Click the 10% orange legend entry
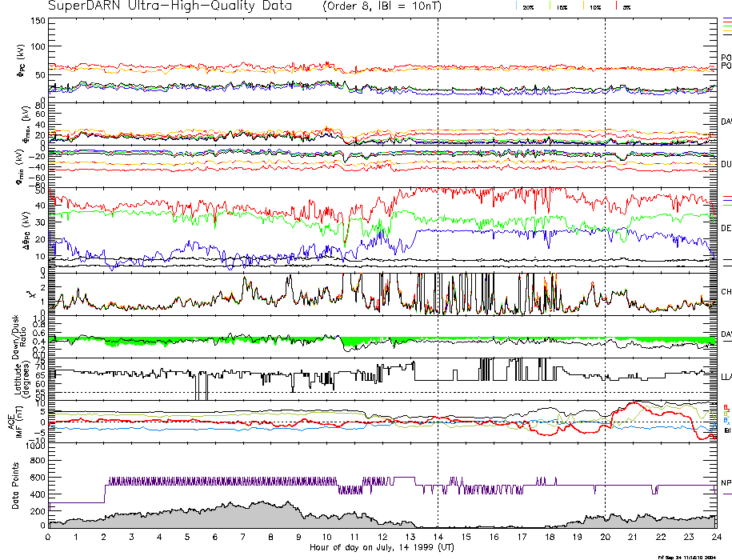Image resolution: width=732 pixels, height=560 pixels. pyautogui.click(x=594, y=6)
